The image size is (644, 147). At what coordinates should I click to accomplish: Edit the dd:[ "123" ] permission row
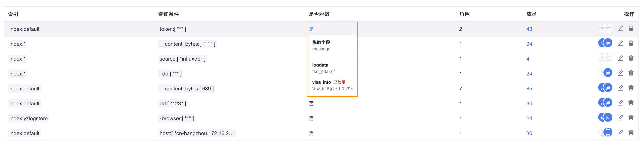[621, 103]
